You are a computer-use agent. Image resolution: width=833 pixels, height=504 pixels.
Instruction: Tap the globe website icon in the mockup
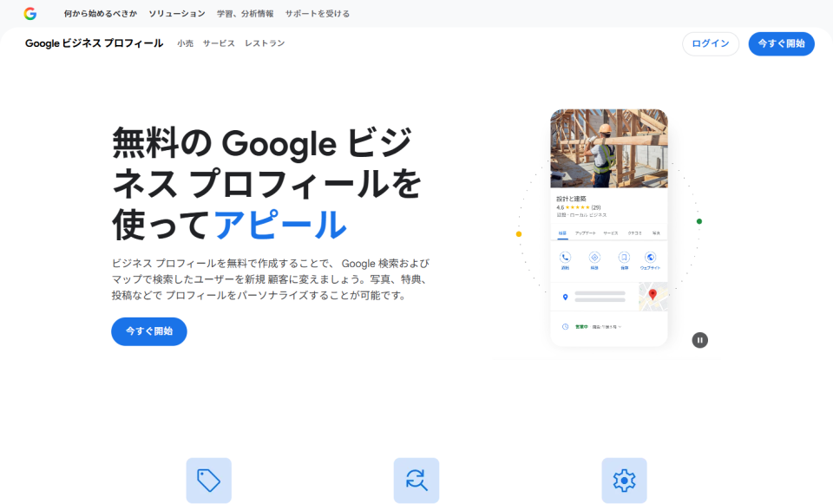[x=650, y=258]
